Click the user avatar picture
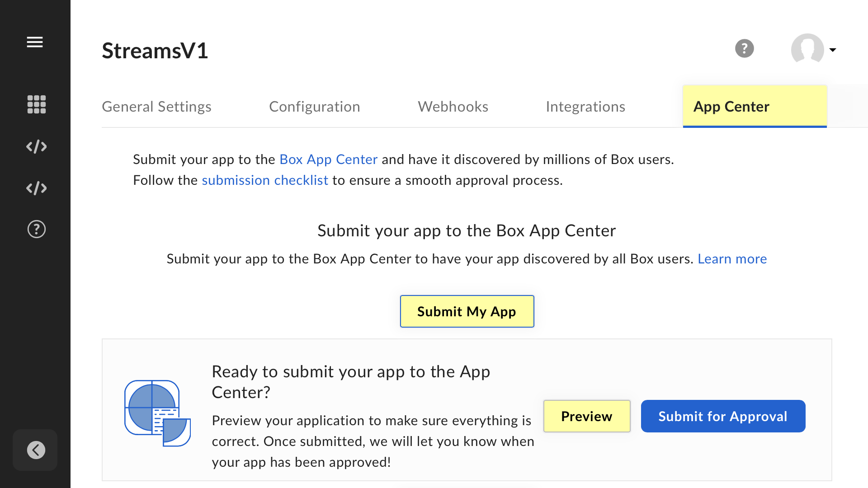Image resolution: width=868 pixels, height=488 pixels. [807, 49]
